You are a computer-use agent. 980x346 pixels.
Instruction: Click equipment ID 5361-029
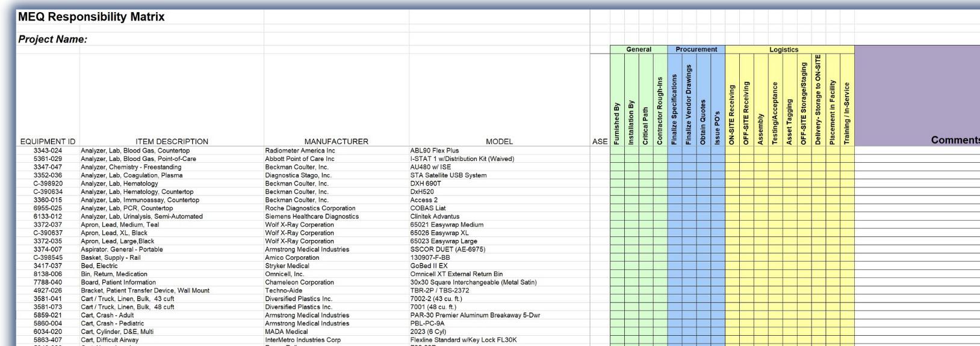point(48,159)
